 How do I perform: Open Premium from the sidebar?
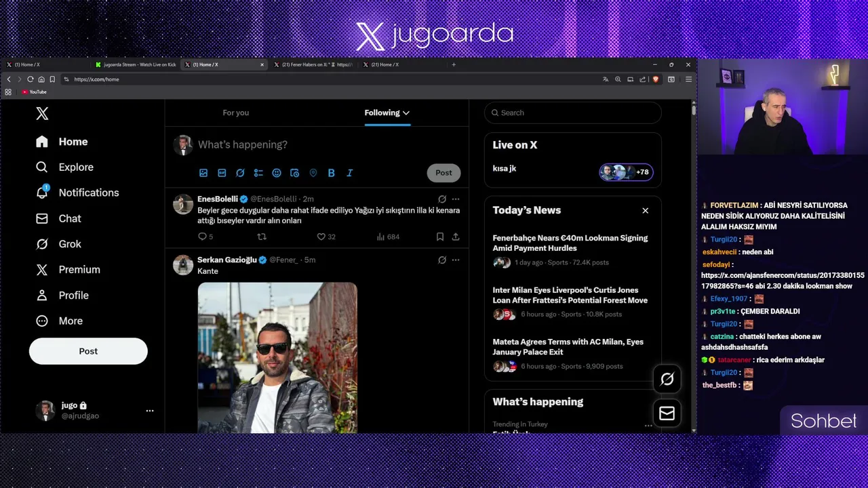[x=68, y=270]
